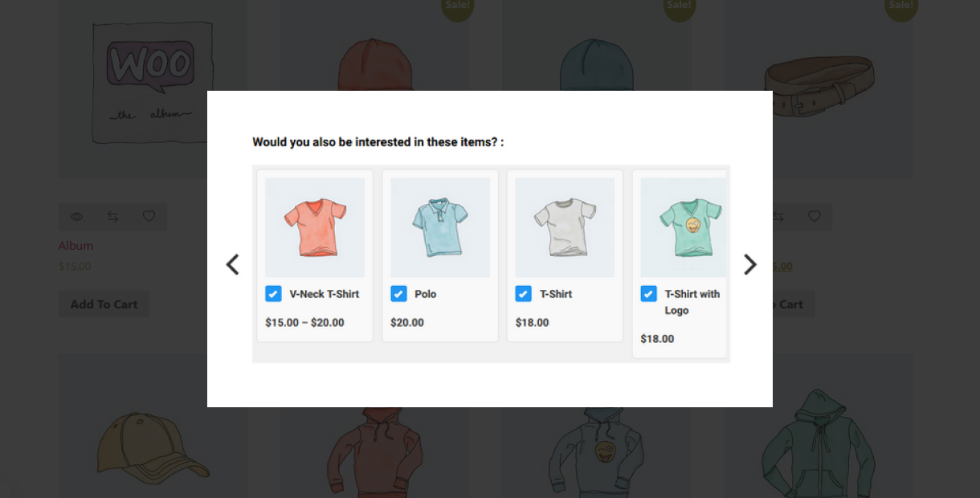Click the V-Neck T-Shirt thumbnail image

click(x=314, y=227)
